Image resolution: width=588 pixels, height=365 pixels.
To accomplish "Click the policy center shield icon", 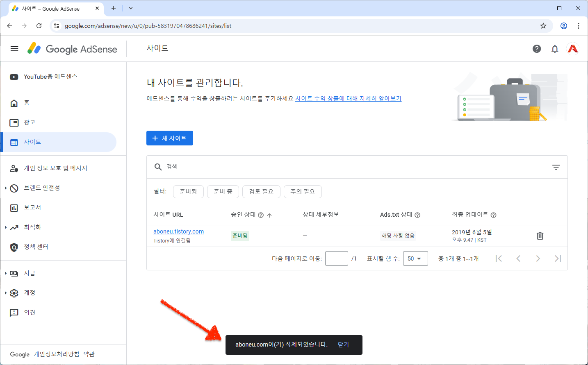I will [x=14, y=247].
